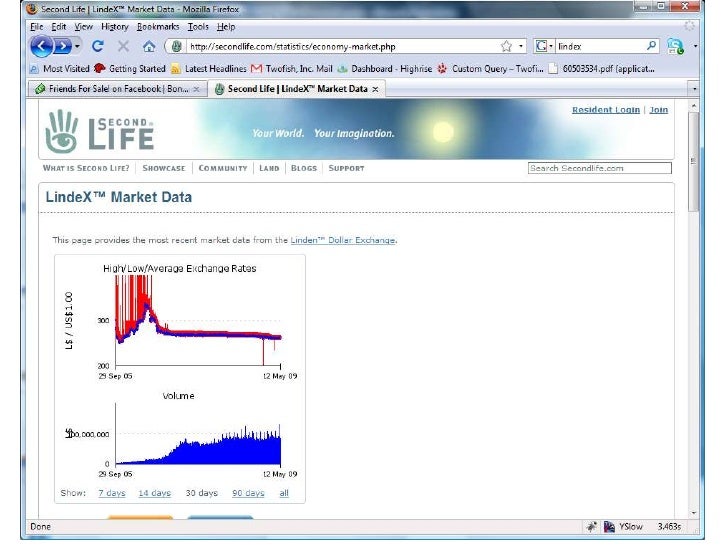Open the search engine selector dropdown
Viewport: 728px width, 546px height.
coord(544,46)
